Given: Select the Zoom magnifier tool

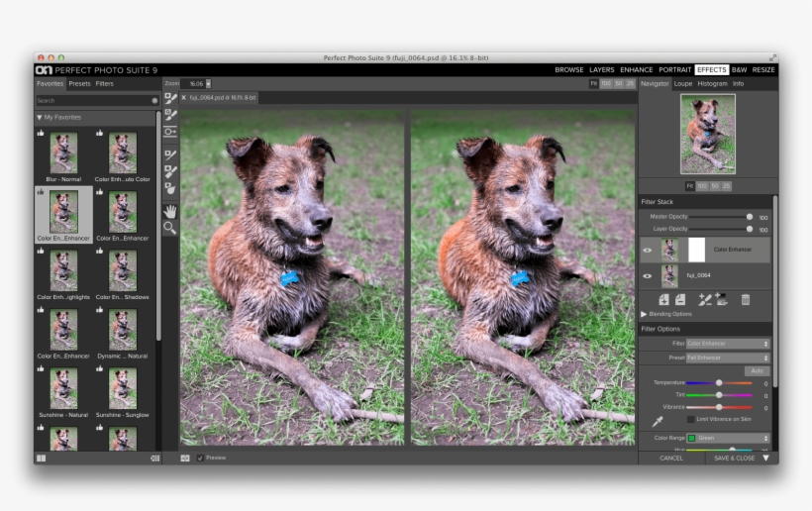Looking at the screenshot, I should (x=170, y=228).
